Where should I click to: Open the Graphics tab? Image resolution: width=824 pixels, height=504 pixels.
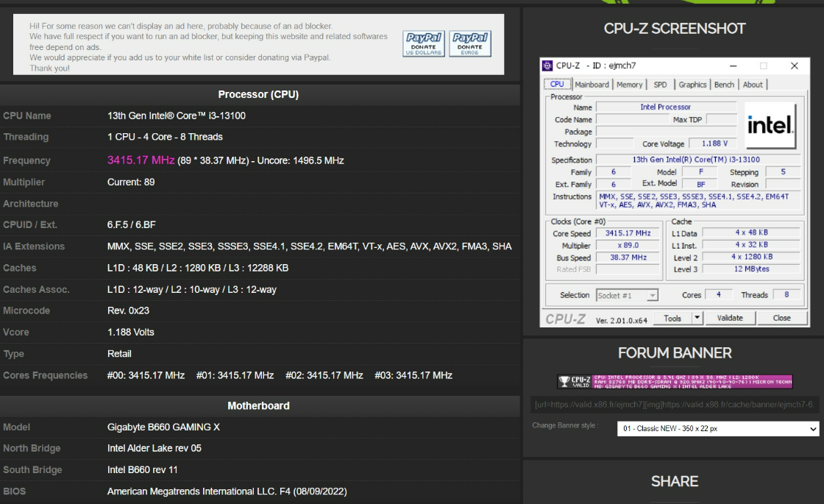tap(692, 85)
